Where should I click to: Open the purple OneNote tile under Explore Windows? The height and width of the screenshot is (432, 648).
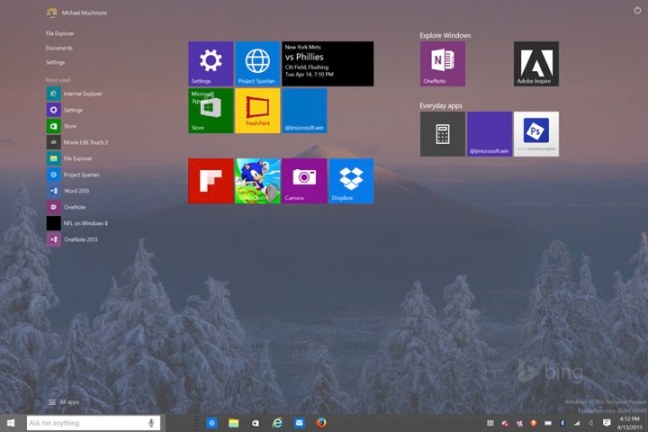coord(442,63)
